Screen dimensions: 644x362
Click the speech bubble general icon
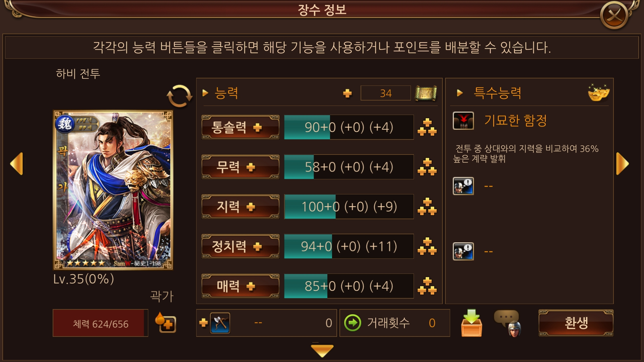point(508,323)
